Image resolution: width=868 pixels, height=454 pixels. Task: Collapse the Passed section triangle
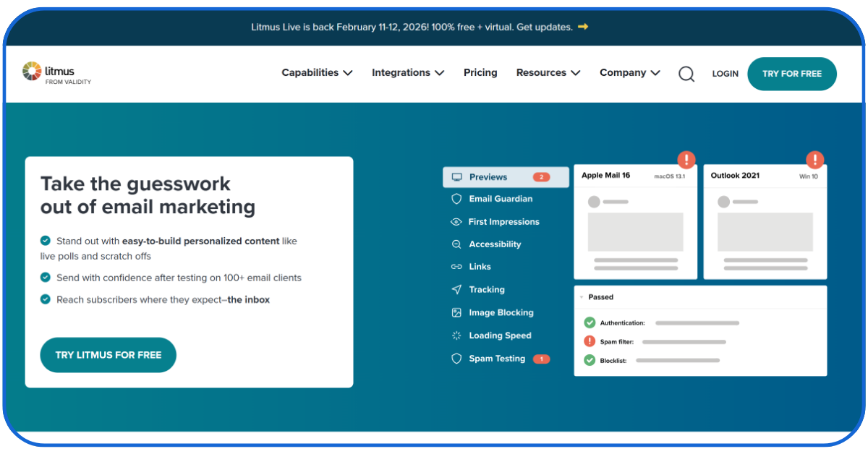[582, 297]
